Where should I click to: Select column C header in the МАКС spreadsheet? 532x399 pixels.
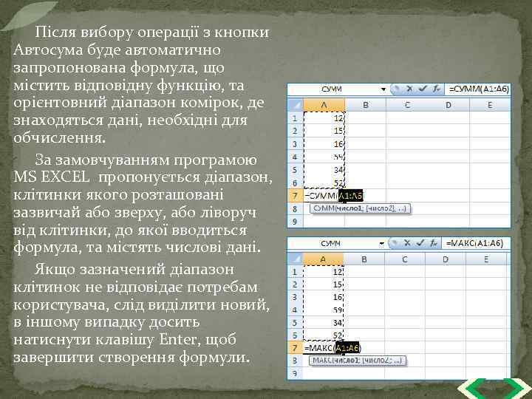(x=405, y=259)
